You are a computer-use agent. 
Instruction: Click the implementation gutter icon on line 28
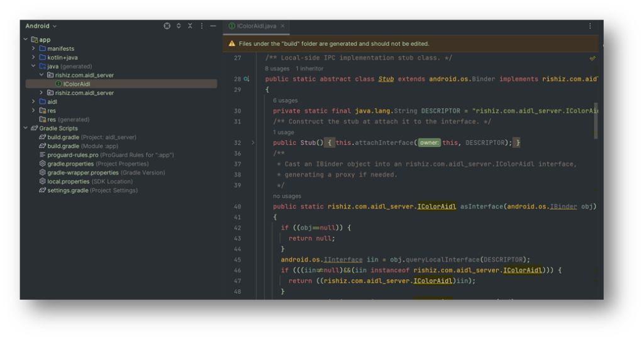tap(247, 79)
